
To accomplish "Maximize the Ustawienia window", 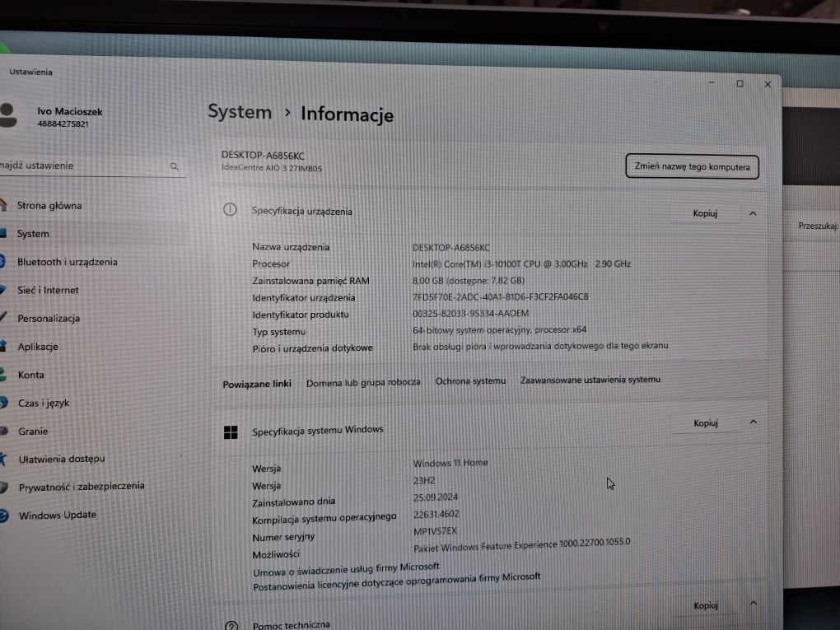I will 740,83.
